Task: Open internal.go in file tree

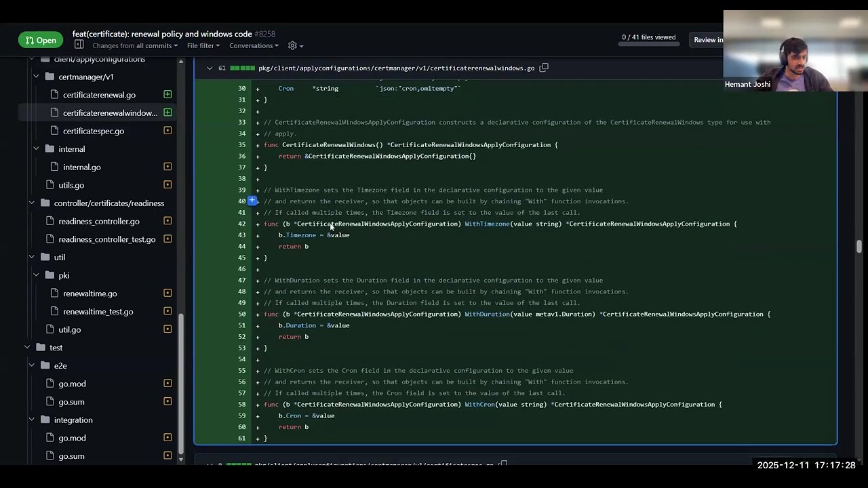Action: pyautogui.click(x=82, y=167)
